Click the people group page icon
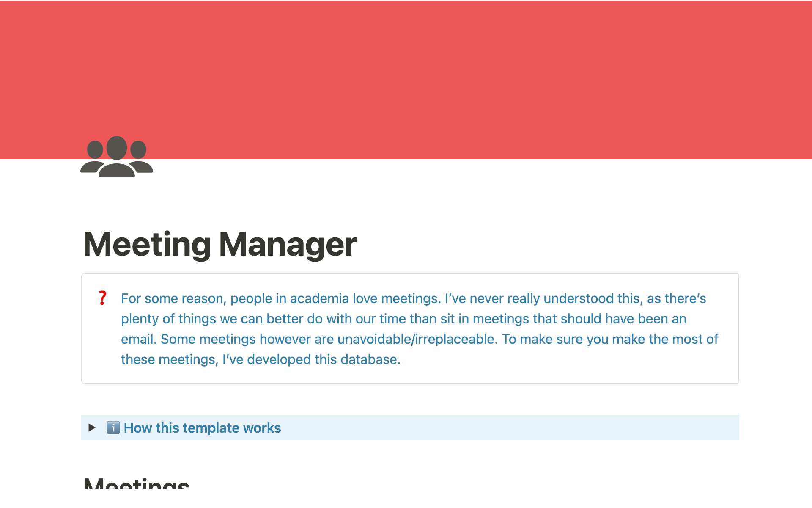Image resolution: width=812 pixels, height=508 pixels. pos(117,157)
